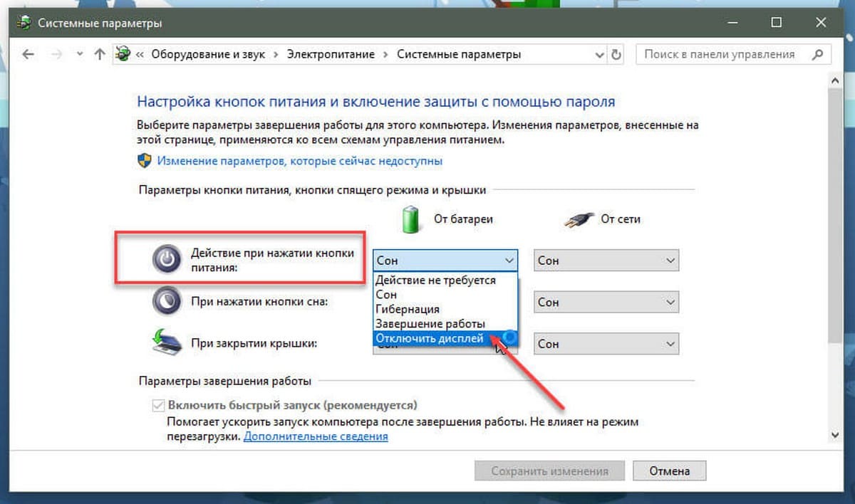Select «Отключить дисплей» option
The image size is (855, 504).
(445, 338)
